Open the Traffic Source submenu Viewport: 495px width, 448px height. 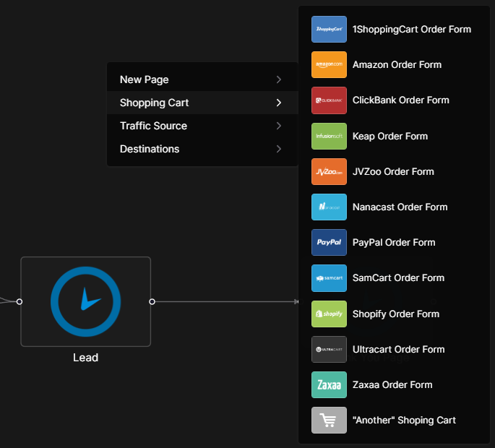pyautogui.click(x=202, y=126)
